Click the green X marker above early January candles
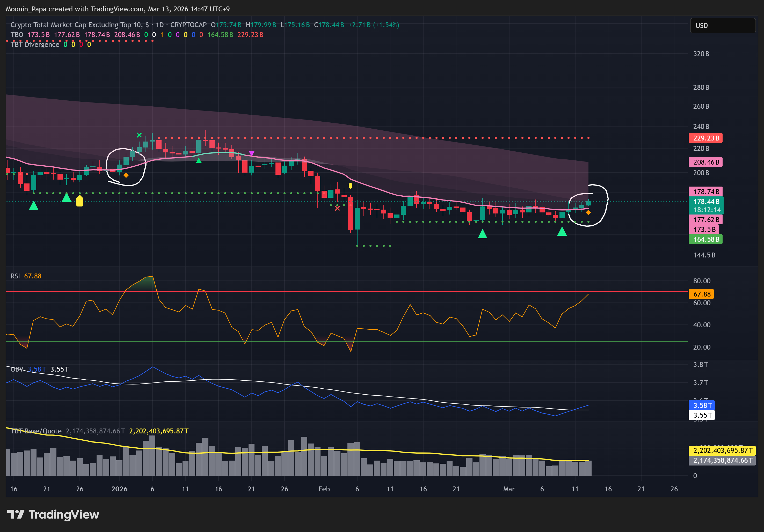 [x=139, y=135]
